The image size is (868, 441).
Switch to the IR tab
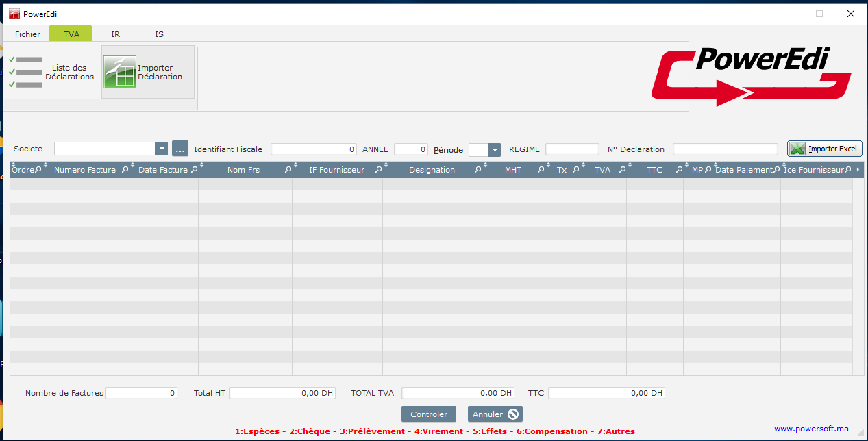[x=115, y=34]
